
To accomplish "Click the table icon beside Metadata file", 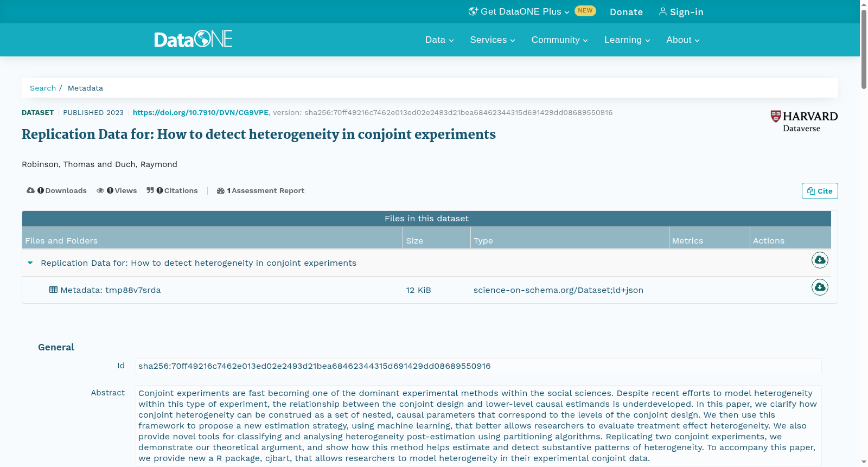I will pyautogui.click(x=53, y=290).
